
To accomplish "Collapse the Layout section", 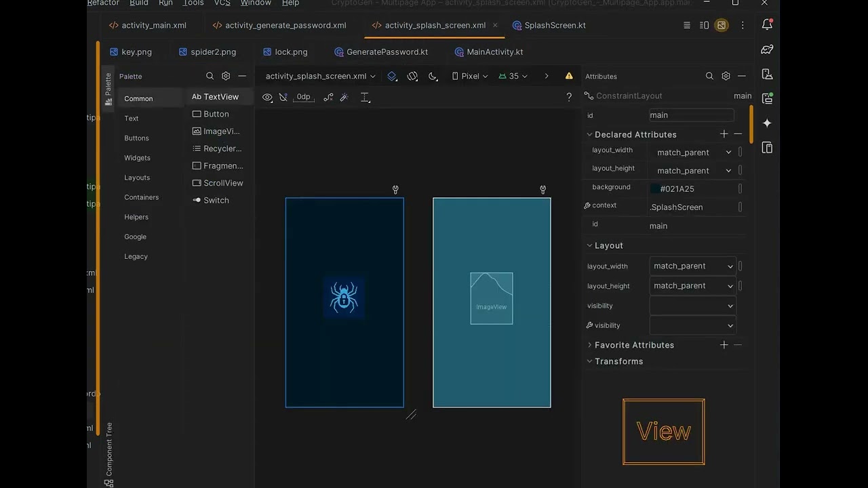I will [x=589, y=245].
